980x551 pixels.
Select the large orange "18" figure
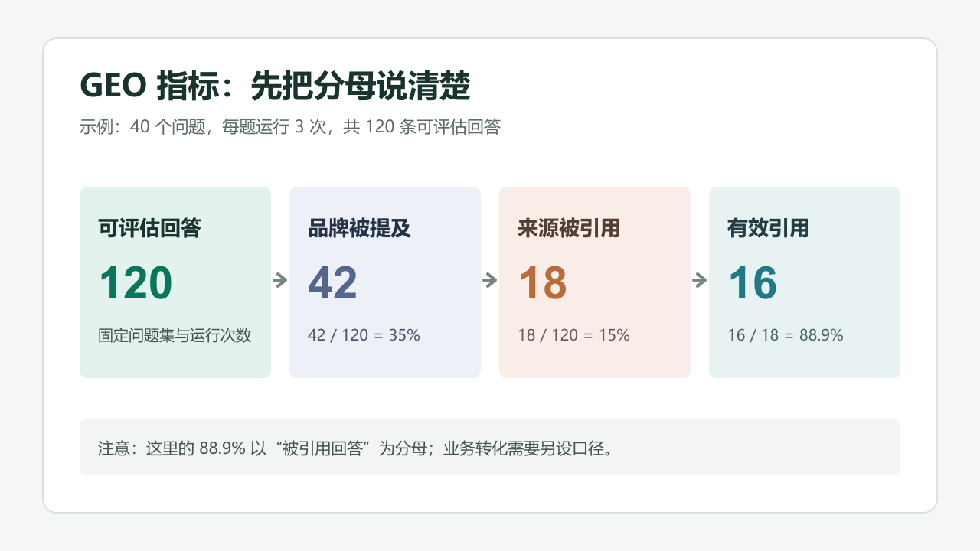[542, 282]
